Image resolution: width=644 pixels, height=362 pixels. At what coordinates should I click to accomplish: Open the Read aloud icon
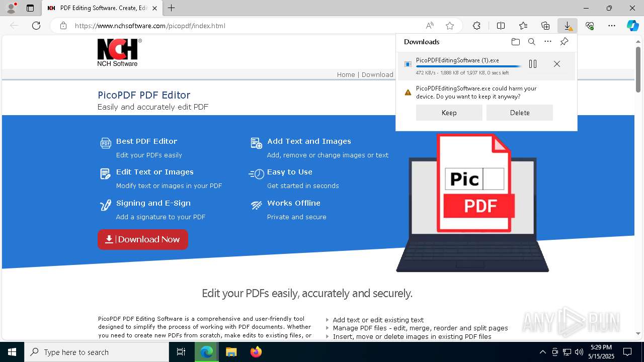click(430, 26)
